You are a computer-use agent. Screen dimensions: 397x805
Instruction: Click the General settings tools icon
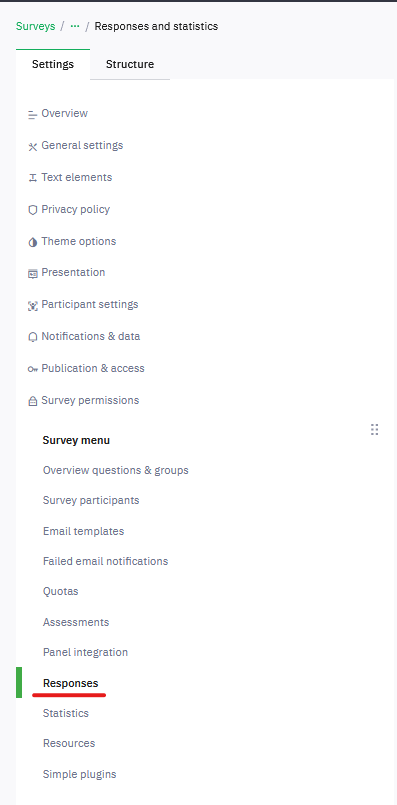coord(33,147)
